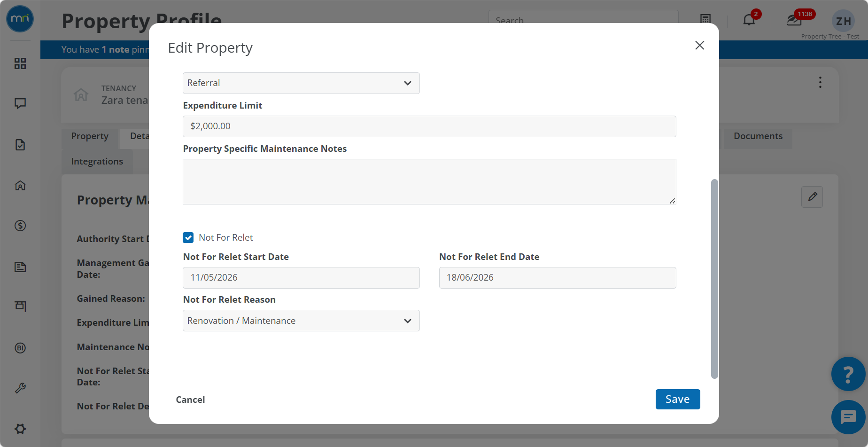The image size is (868, 447).
Task: Switch to the Property tab
Action: click(x=90, y=136)
